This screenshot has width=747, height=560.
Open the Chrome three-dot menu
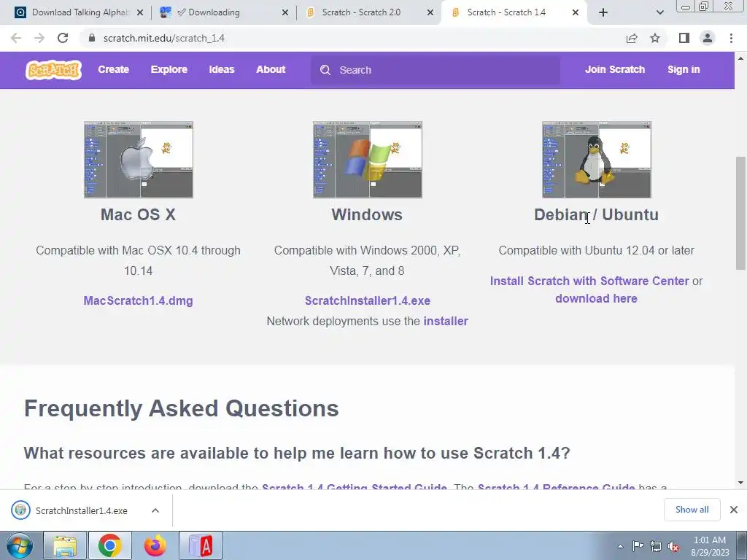731,38
